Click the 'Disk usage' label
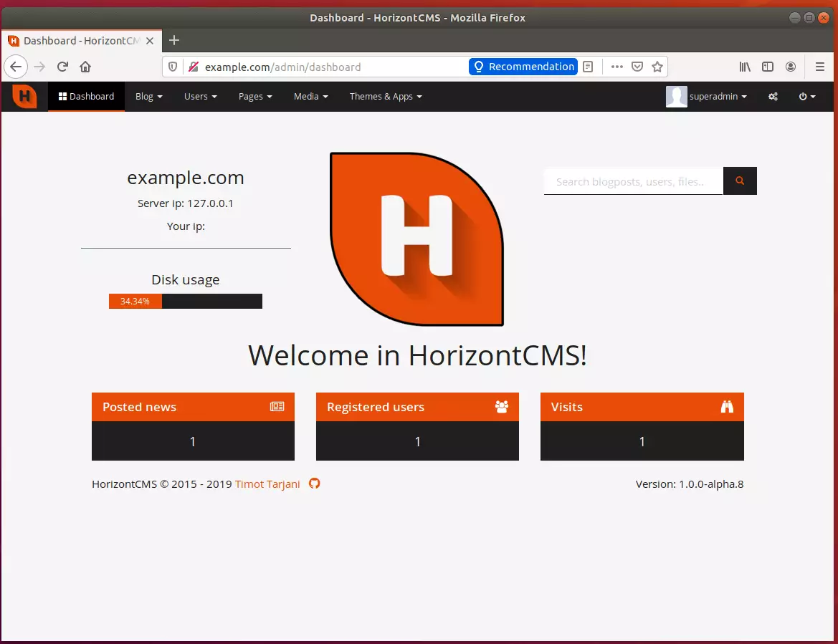 click(186, 280)
